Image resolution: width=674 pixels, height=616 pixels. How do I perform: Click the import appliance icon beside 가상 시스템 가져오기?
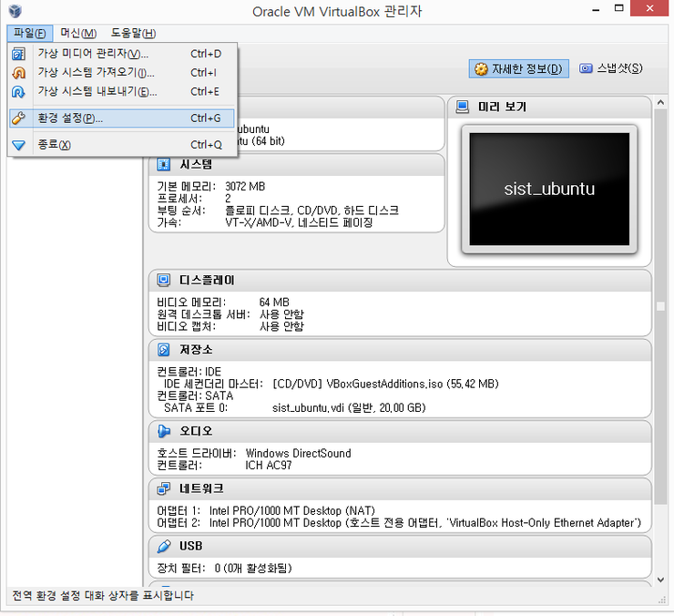click(19, 73)
